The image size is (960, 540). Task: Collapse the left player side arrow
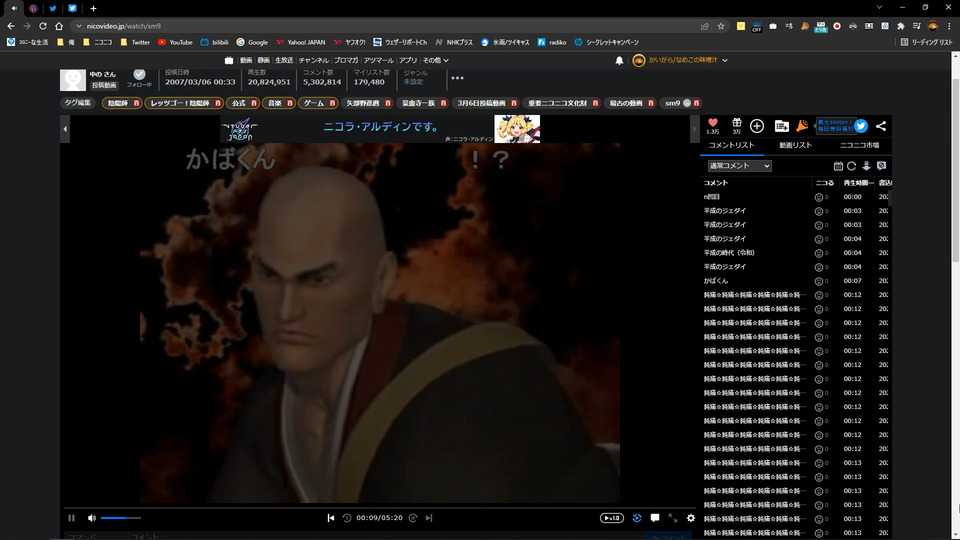(x=65, y=129)
